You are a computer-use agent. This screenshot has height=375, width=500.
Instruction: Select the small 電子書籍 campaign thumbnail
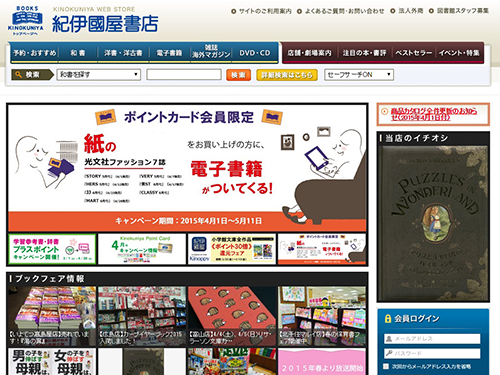pyautogui.click(x=322, y=249)
